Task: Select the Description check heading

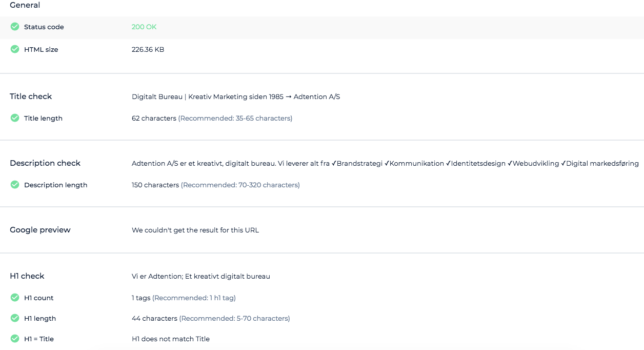Action: (45, 163)
